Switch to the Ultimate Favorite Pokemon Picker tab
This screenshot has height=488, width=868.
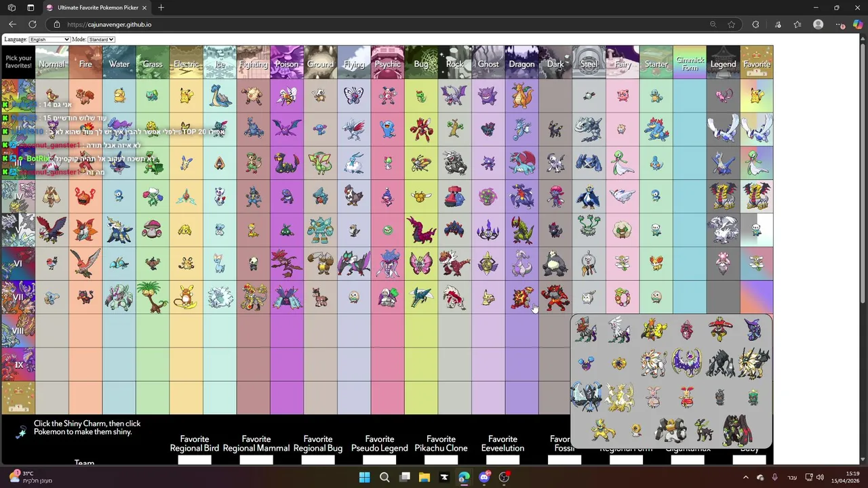(x=96, y=7)
